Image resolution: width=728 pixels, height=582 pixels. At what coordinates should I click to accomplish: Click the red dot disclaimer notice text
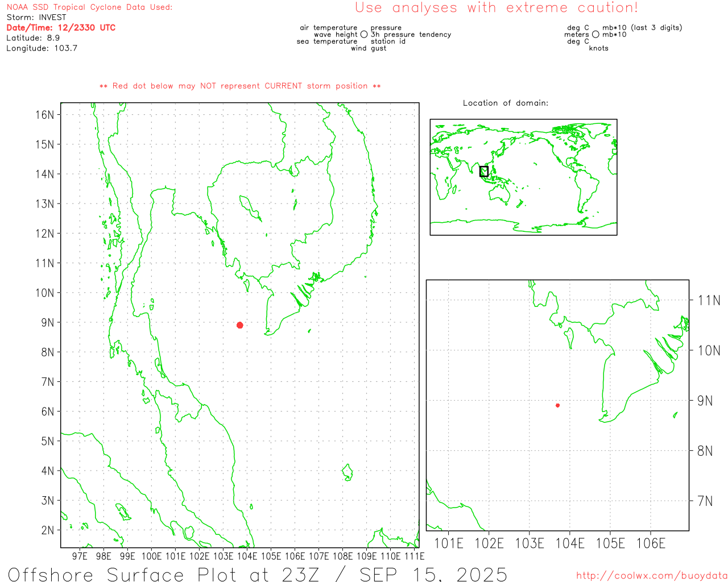(240, 86)
